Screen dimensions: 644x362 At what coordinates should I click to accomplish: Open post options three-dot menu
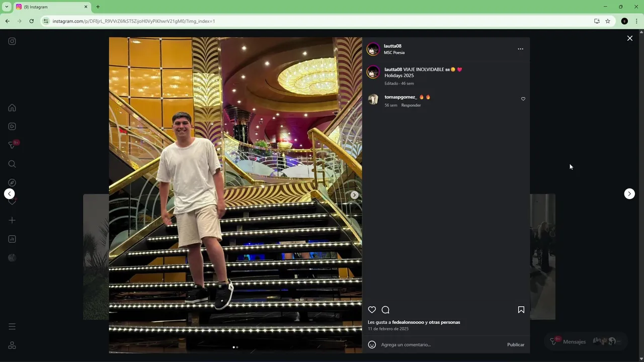(x=520, y=49)
